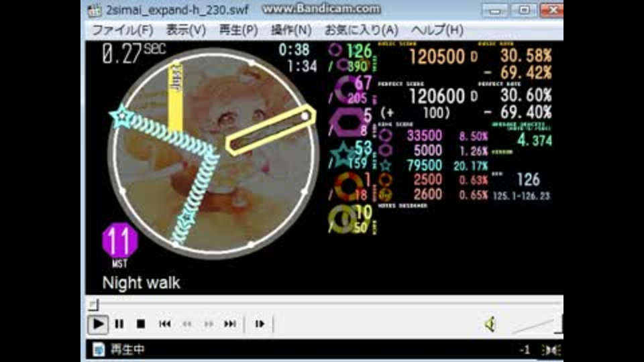The image size is (644, 362).
Task: Click the app icon in title bar
Action: [x=94, y=10]
